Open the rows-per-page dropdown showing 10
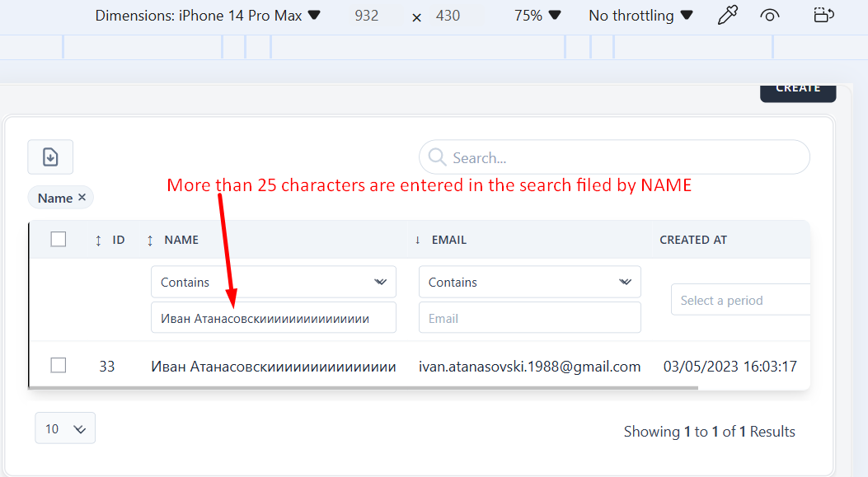Viewport: 868px width, 477px height. (65, 428)
